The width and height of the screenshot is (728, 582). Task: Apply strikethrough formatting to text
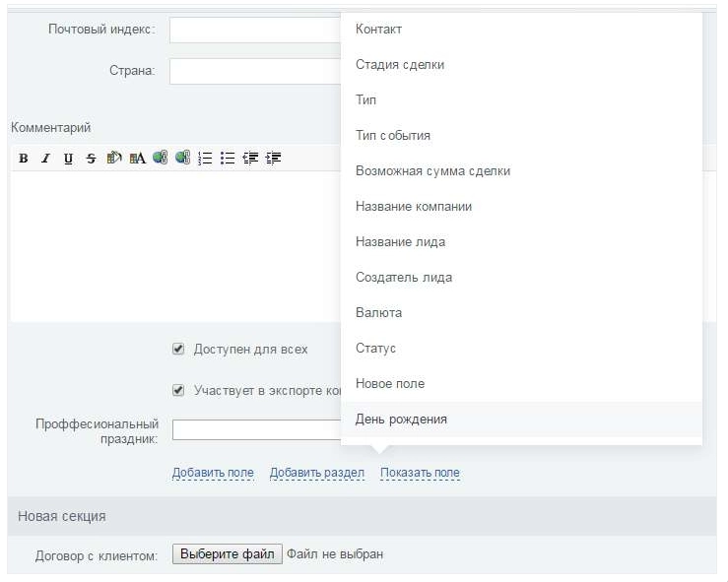pos(91,158)
